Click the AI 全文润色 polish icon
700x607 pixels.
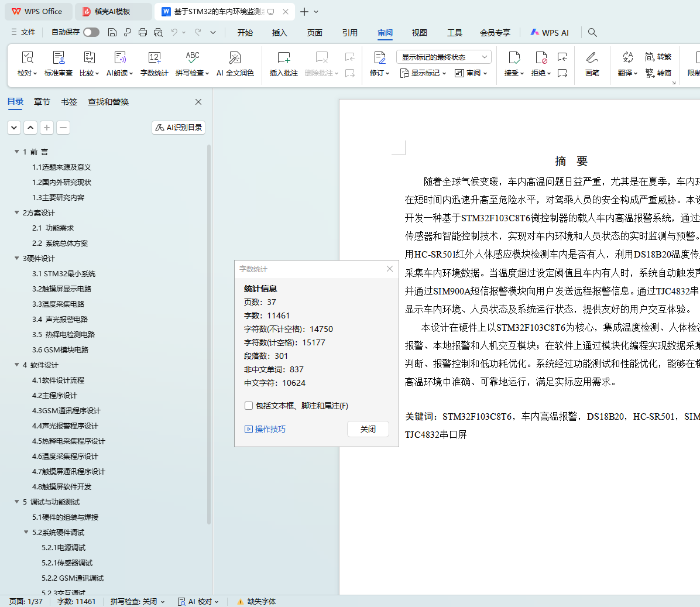point(235,58)
